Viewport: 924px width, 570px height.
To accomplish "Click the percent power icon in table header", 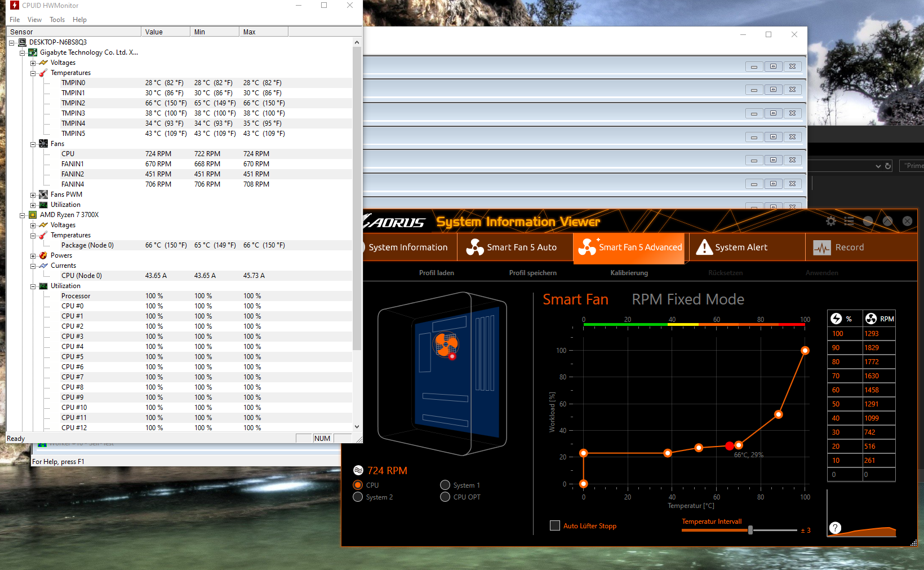I will click(837, 319).
